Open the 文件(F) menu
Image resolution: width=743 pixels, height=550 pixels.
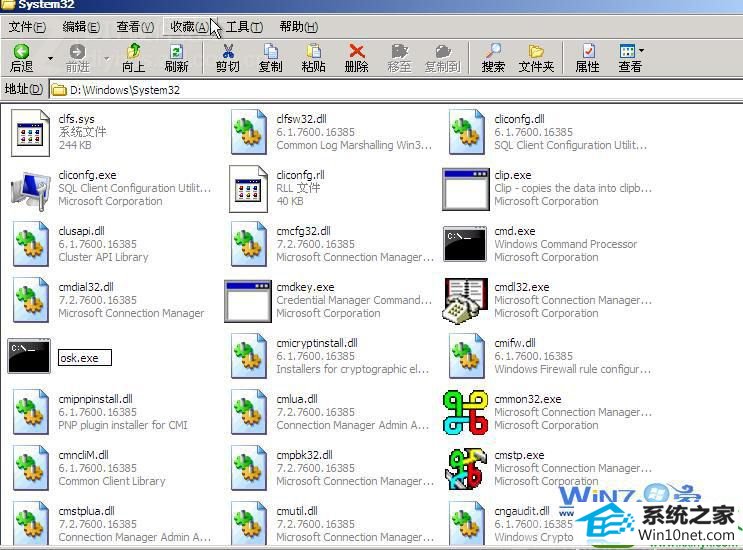click(x=27, y=27)
